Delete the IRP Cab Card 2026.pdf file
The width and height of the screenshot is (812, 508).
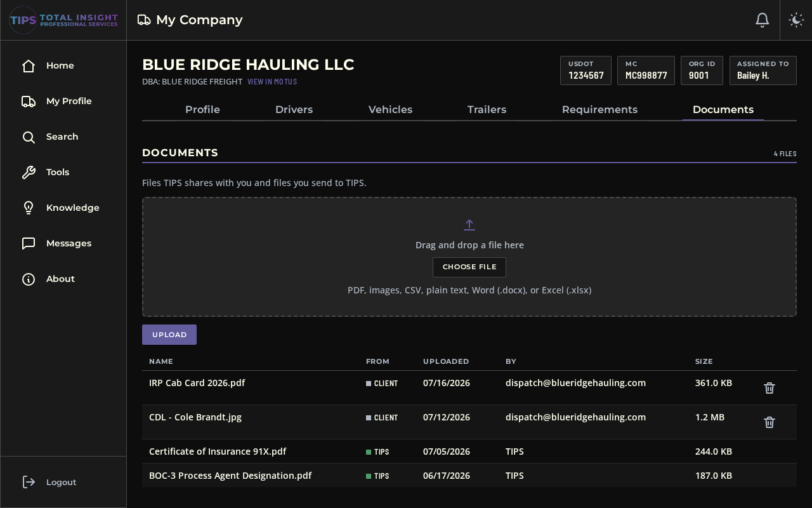click(x=769, y=388)
